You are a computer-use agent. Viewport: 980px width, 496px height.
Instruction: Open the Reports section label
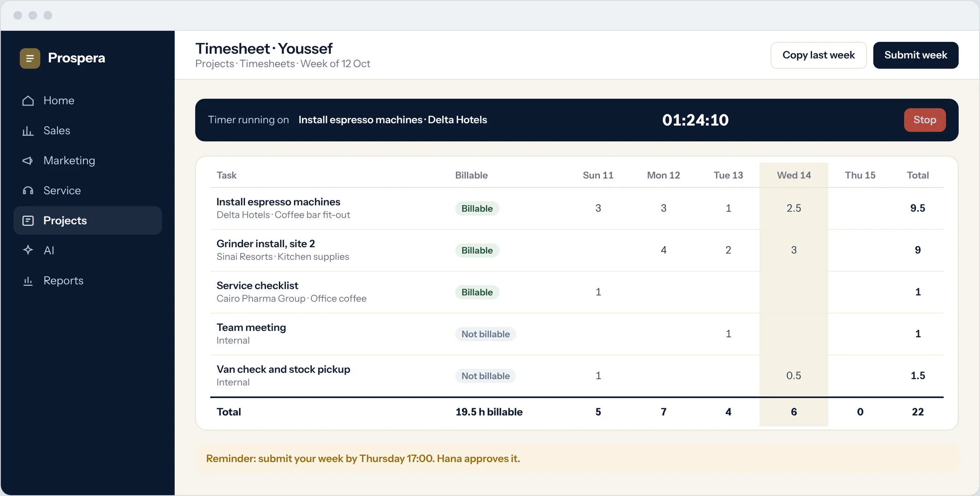click(63, 281)
